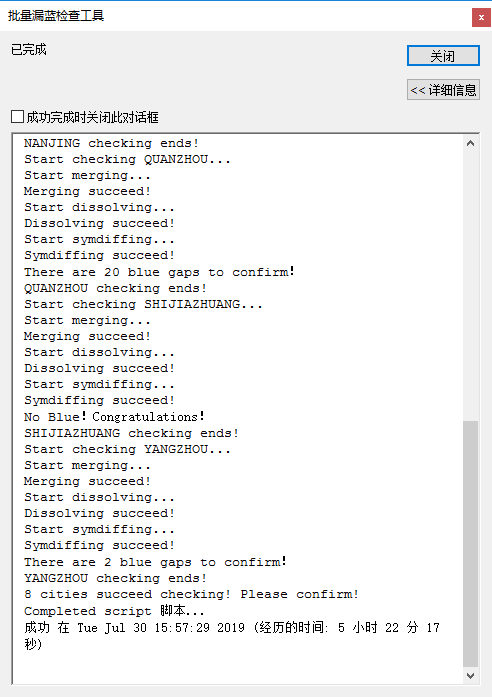Click the 'There are 20 blue gaps' line
This screenshot has width=492, height=697.
159,272
